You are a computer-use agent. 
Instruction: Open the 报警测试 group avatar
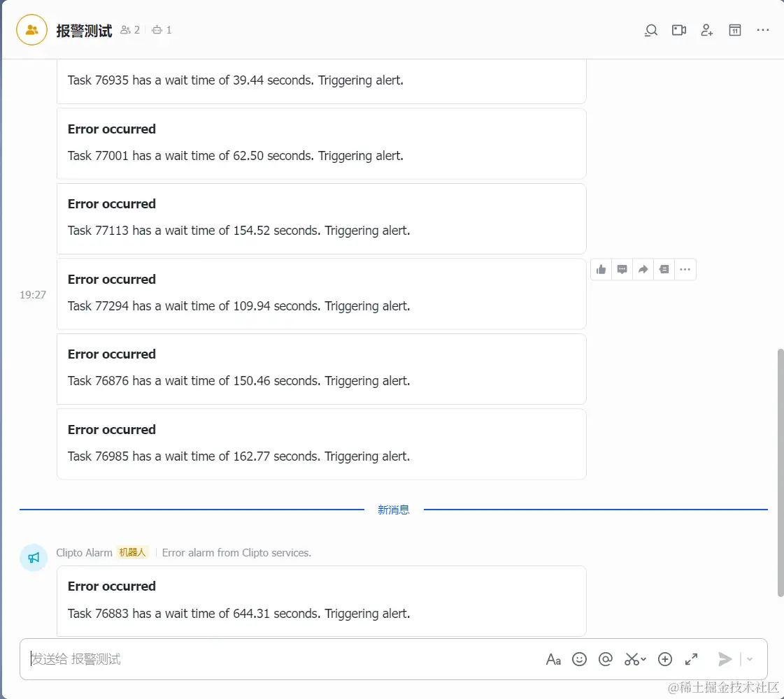click(x=31, y=30)
